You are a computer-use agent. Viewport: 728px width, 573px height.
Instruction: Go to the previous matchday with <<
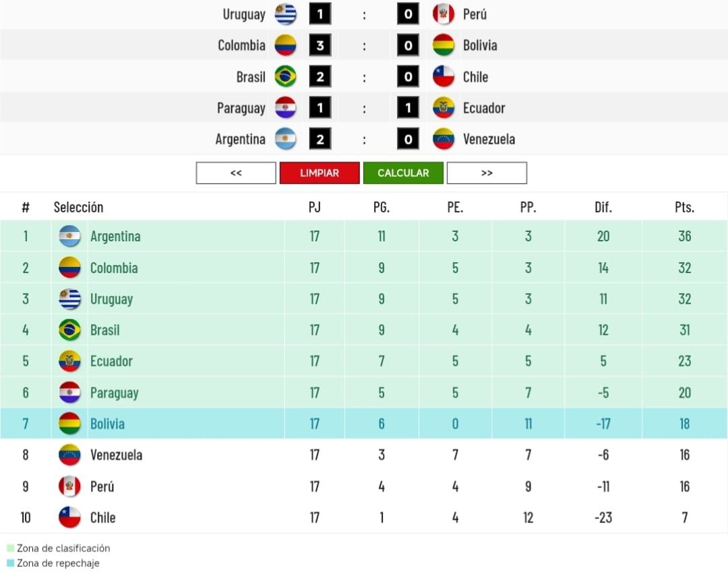click(x=235, y=173)
